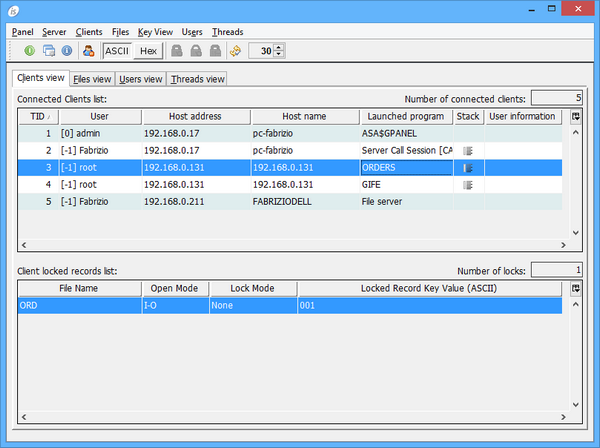Click the blue information toolbar icon

[x=66, y=51]
